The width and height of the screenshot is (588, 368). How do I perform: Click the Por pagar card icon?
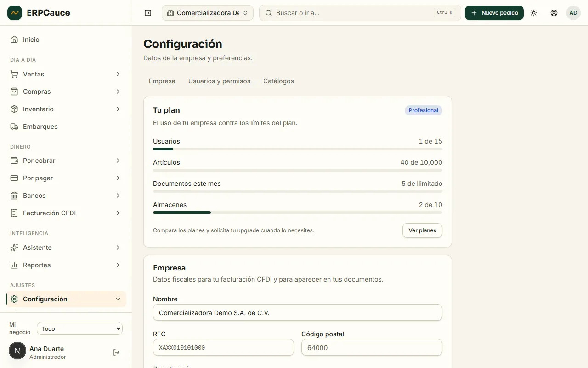pos(14,178)
